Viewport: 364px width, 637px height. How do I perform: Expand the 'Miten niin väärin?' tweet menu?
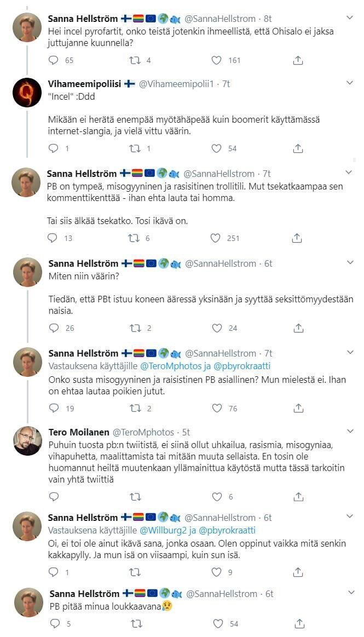pyautogui.click(x=350, y=263)
